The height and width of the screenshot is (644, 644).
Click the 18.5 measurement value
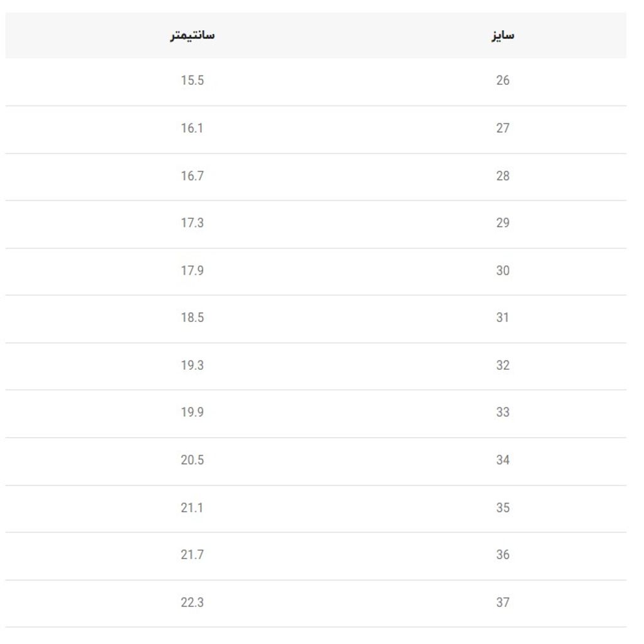pos(192,318)
